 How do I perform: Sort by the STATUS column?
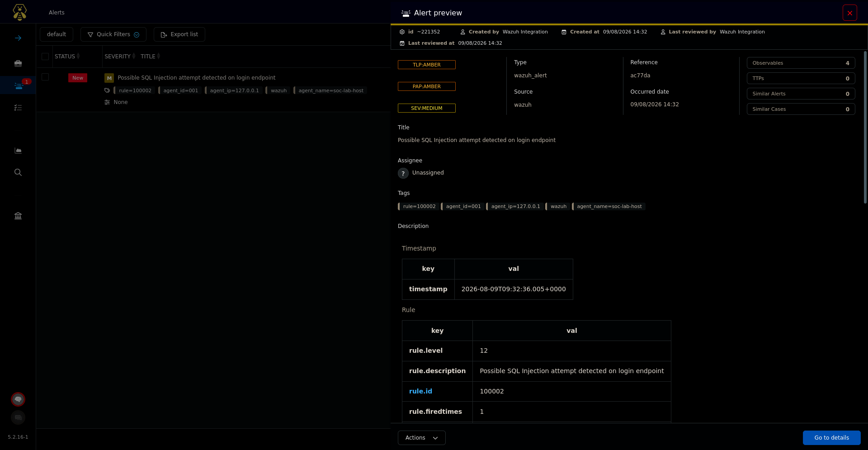tap(67, 57)
